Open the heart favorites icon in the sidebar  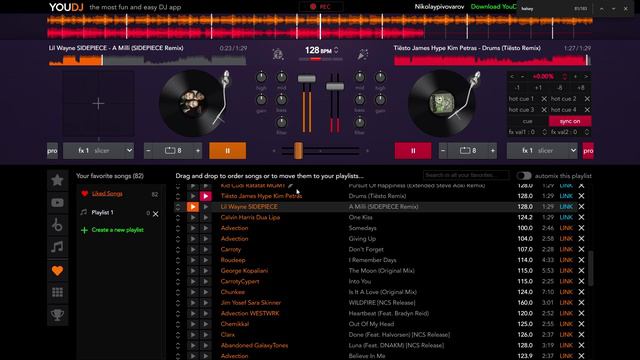click(58, 270)
